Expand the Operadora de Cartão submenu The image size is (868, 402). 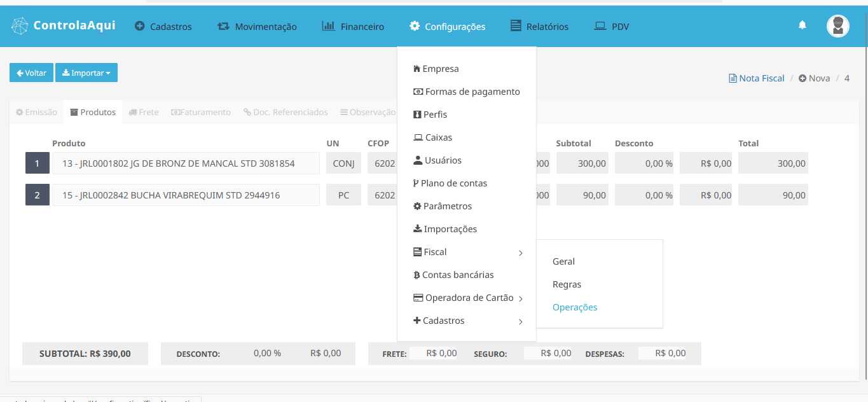520,299
